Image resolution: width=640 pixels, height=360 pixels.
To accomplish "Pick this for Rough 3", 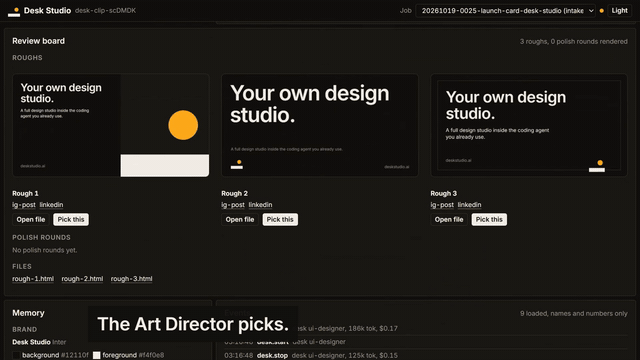I will coord(489,220).
